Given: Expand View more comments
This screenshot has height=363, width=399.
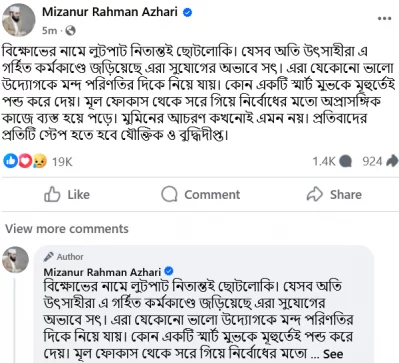Looking at the screenshot, I should pos(67,229).
